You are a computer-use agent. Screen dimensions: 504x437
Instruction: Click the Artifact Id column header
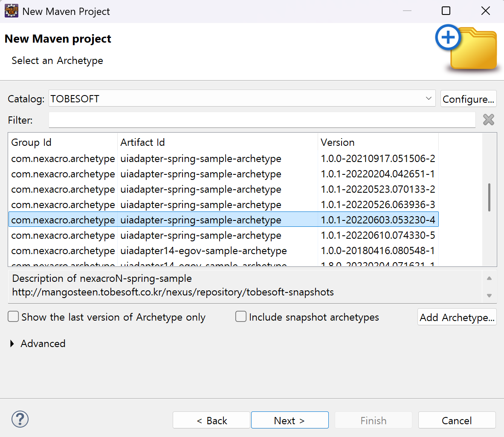click(217, 142)
